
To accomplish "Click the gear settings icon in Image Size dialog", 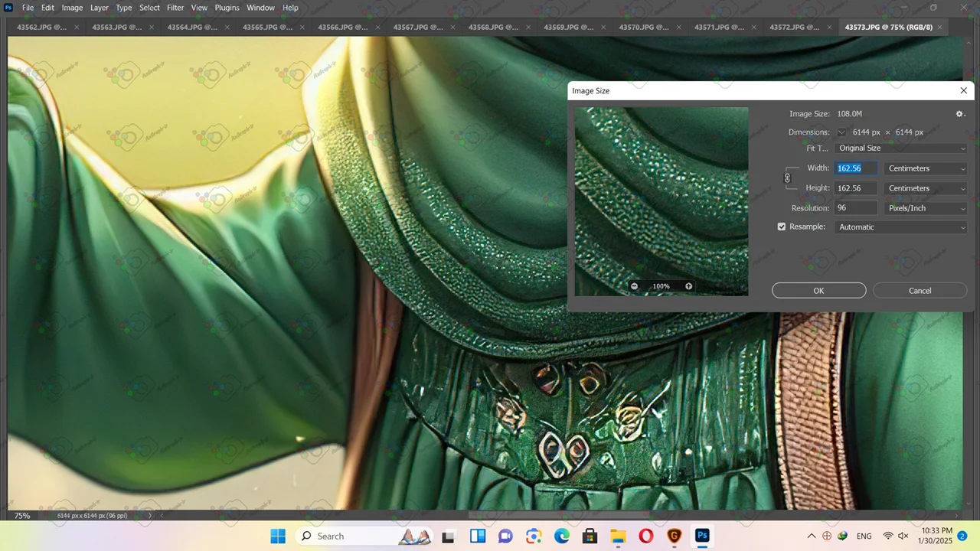I will (x=959, y=114).
